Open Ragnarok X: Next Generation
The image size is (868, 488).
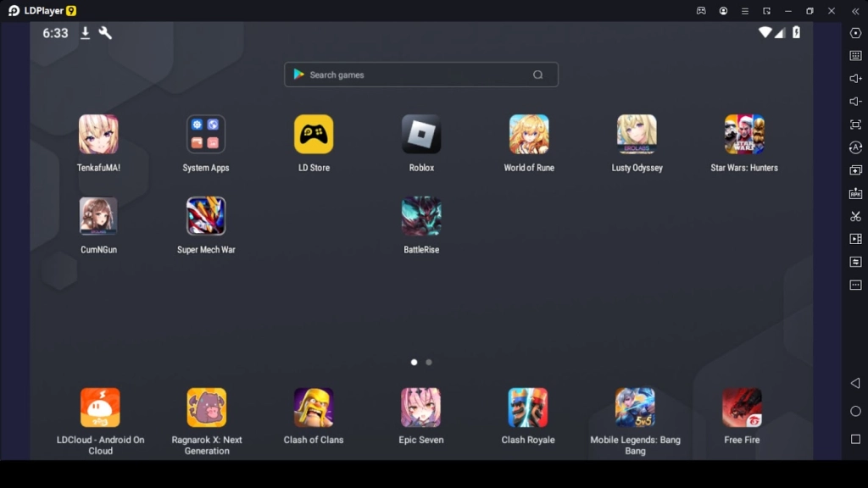coord(207,408)
